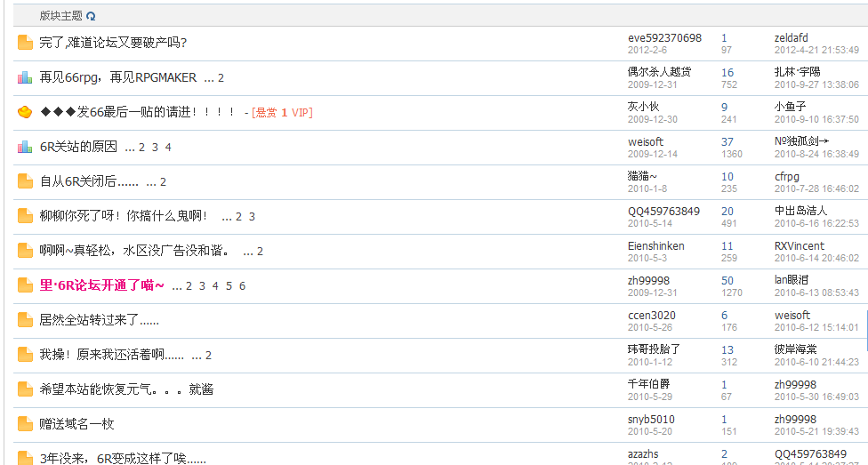This screenshot has width=868, height=465.
Task: Go to page 2 of 再见66rpg thread
Action: (x=221, y=78)
